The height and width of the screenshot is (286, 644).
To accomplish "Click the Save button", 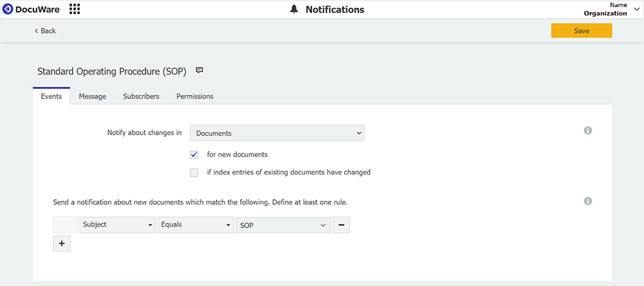I will (581, 31).
